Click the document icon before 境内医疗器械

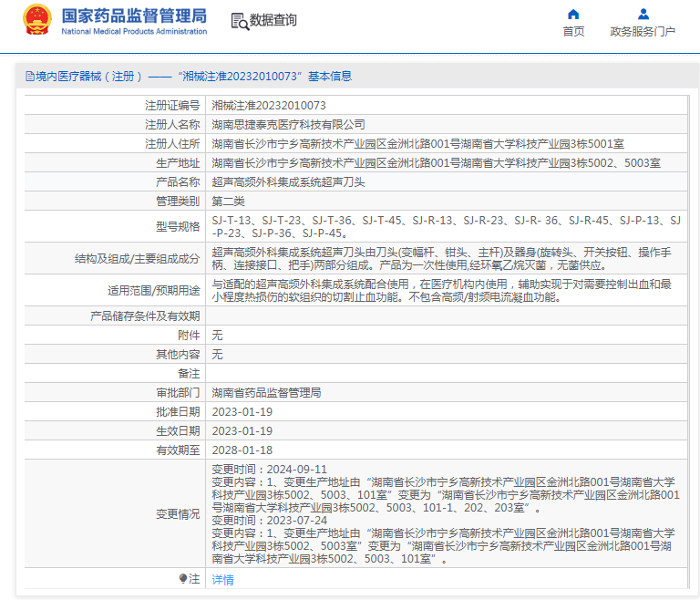(x=30, y=77)
